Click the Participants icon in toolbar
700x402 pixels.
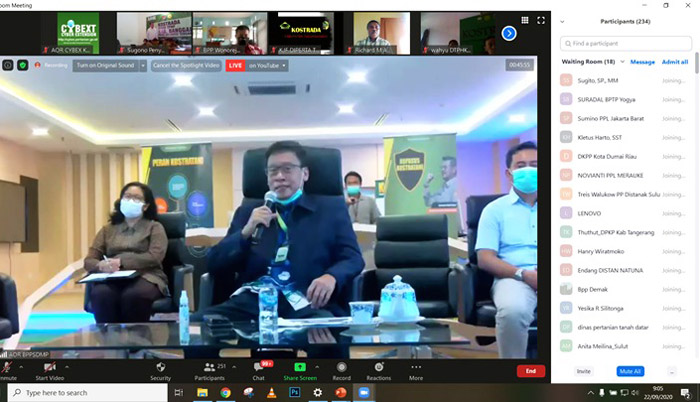click(209, 367)
